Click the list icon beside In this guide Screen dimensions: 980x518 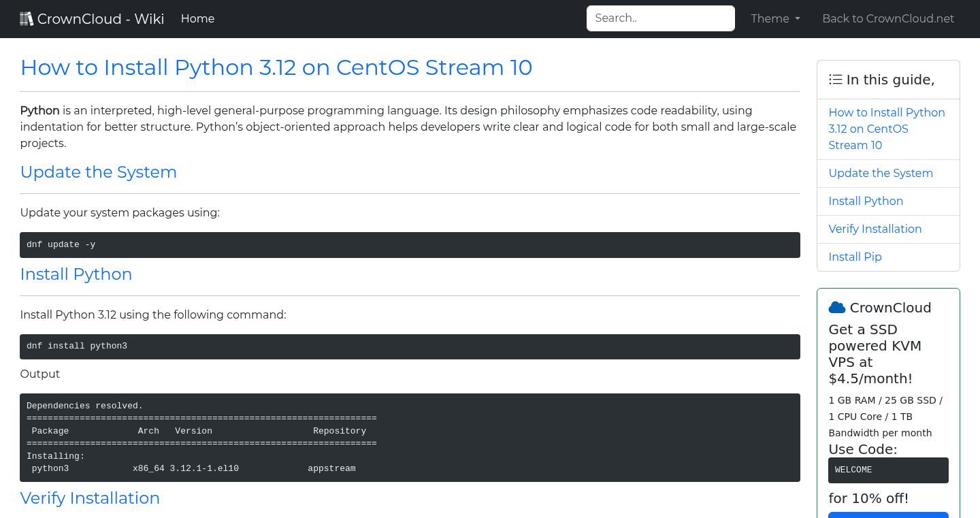point(835,80)
